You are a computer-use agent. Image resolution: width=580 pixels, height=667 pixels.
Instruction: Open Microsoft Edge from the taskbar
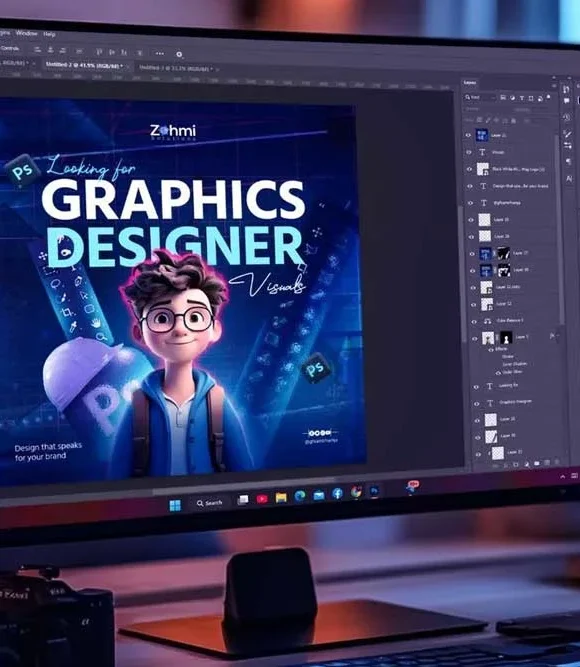pos(300,496)
